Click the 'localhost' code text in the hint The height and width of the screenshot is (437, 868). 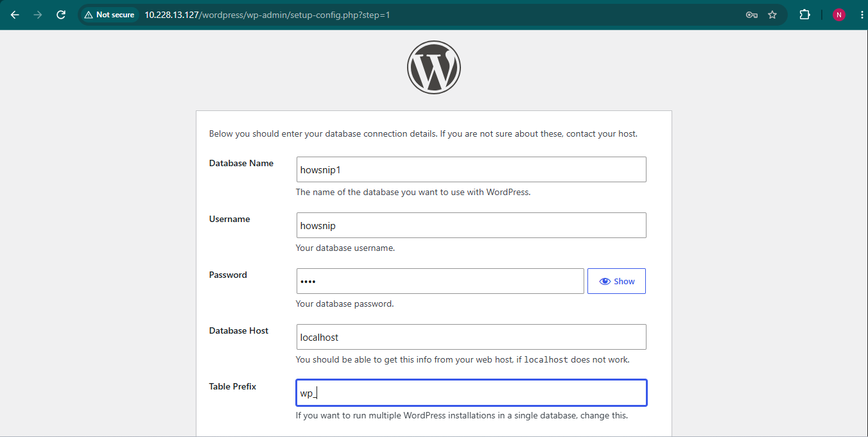546,360
